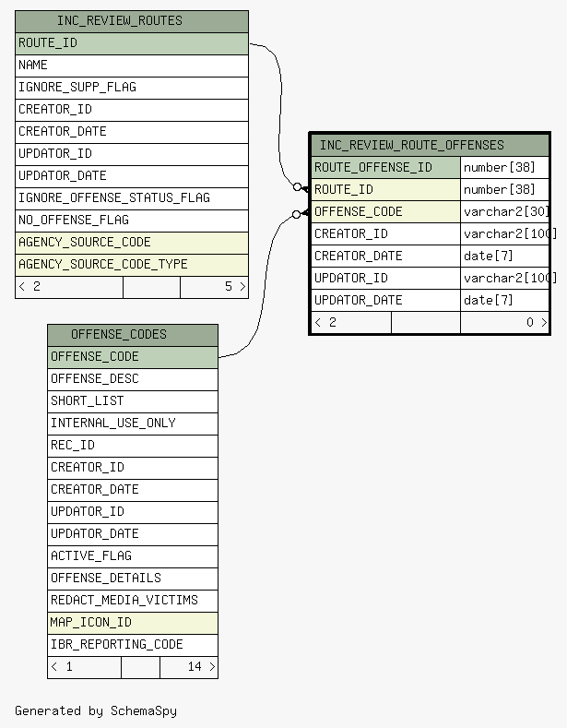Select the NAME column in INC_REVIEW_ROUTES
Image resolution: width=567 pixels, height=728 pixels.
click(x=132, y=66)
